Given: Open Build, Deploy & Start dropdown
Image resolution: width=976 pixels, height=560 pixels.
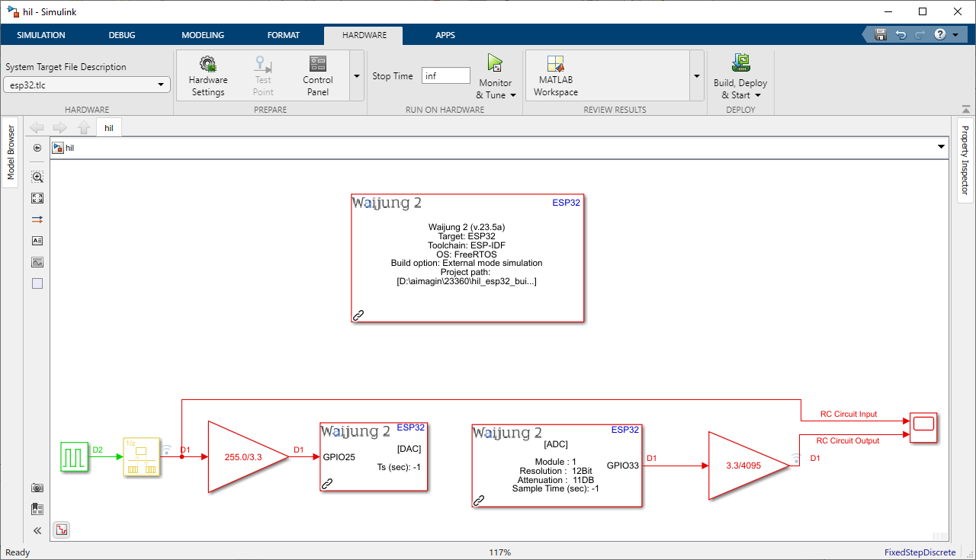Looking at the screenshot, I should click(x=758, y=96).
